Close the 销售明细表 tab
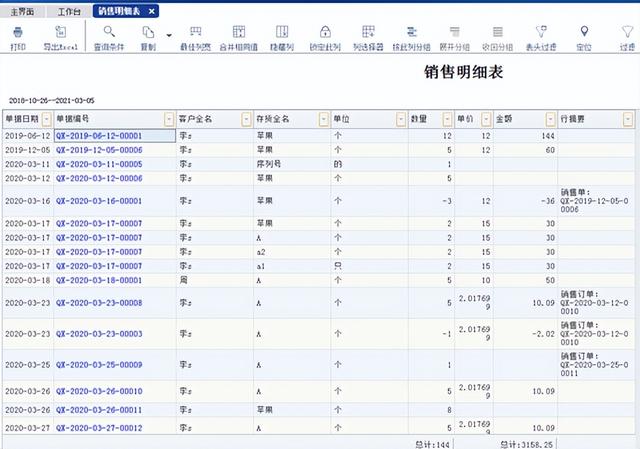 pyautogui.click(x=151, y=10)
